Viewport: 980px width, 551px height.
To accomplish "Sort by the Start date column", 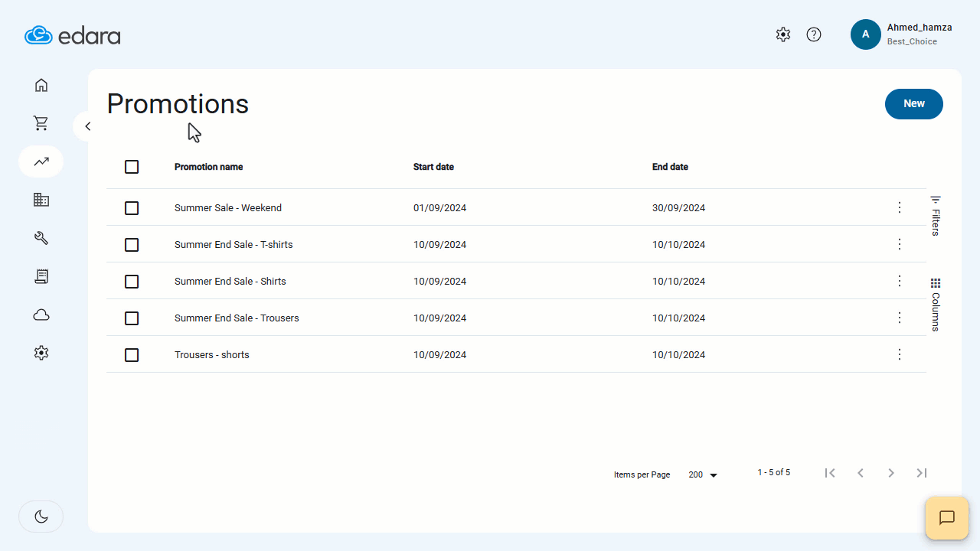I will coord(434,167).
